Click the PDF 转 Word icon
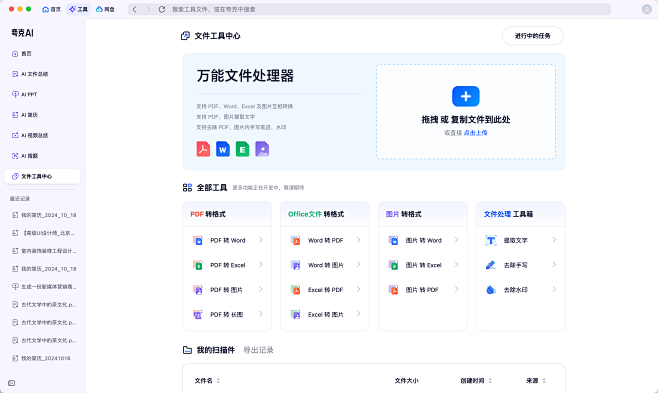This screenshot has width=658, height=393. coord(198,240)
